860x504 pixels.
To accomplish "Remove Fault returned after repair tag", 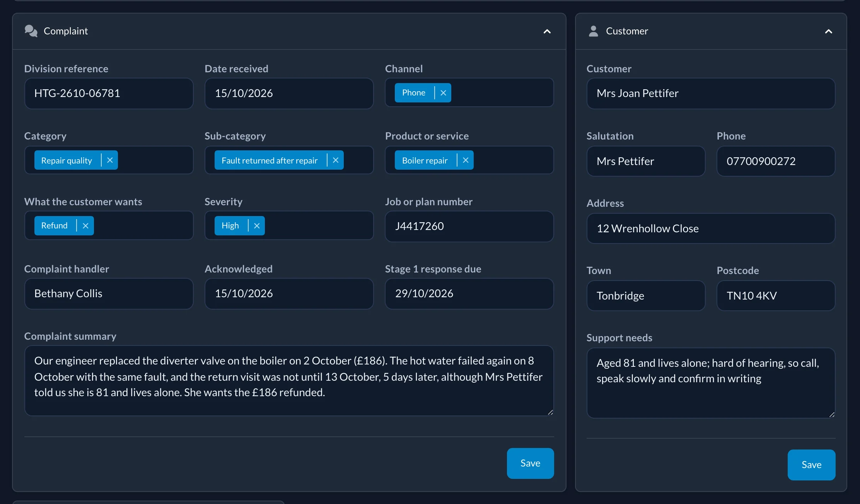I will (x=336, y=160).
